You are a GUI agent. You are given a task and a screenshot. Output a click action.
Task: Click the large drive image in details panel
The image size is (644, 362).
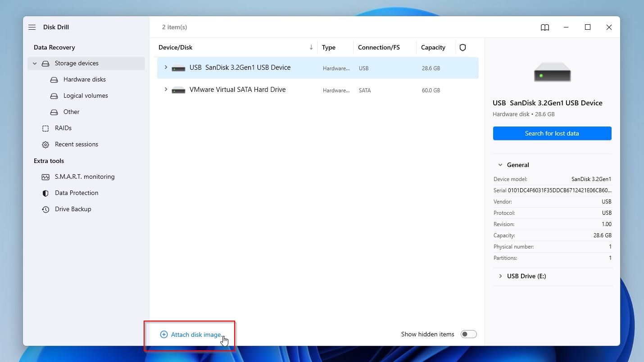coord(552,72)
